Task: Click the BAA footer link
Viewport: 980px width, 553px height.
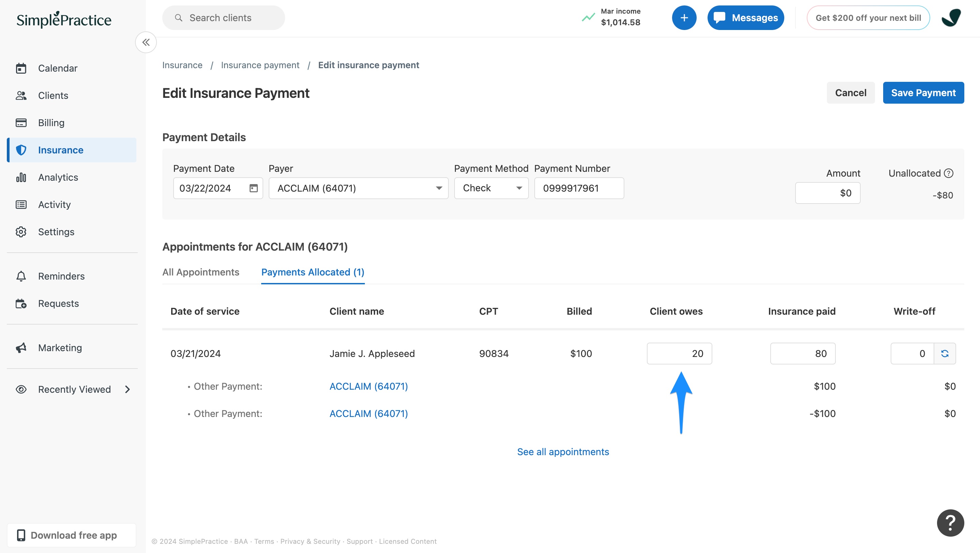Action: [241, 541]
